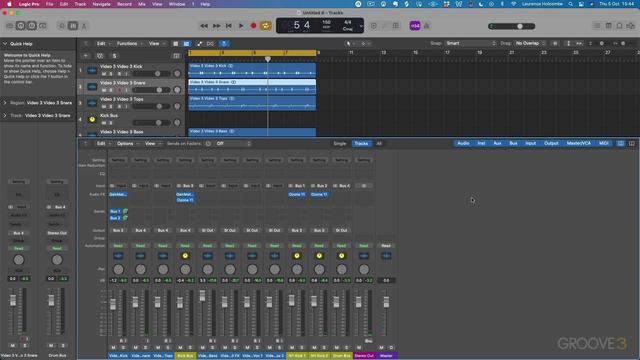This screenshot has height=360, width=640.
Task: Toggle the Quick Help button in control bar
Action: (31, 26)
